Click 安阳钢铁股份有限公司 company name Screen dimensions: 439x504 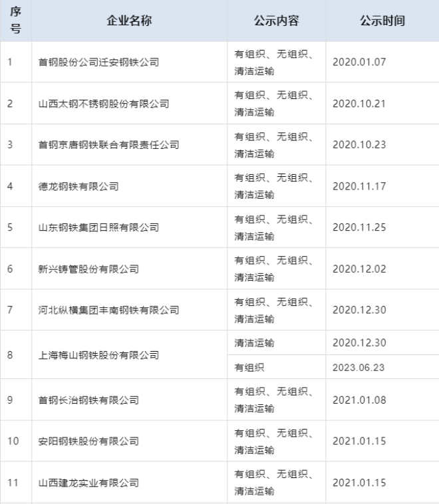coord(88,441)
